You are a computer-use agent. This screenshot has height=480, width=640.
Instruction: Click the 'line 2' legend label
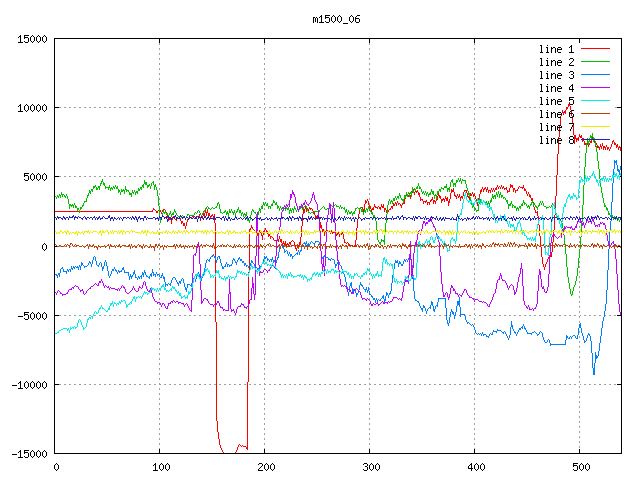point(556,62)
